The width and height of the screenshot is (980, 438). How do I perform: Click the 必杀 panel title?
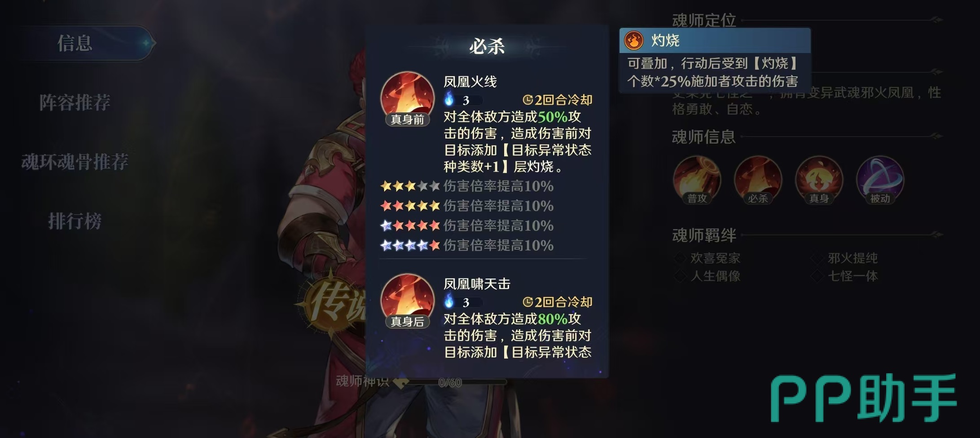pyautogui.click(x=487, y=46)
